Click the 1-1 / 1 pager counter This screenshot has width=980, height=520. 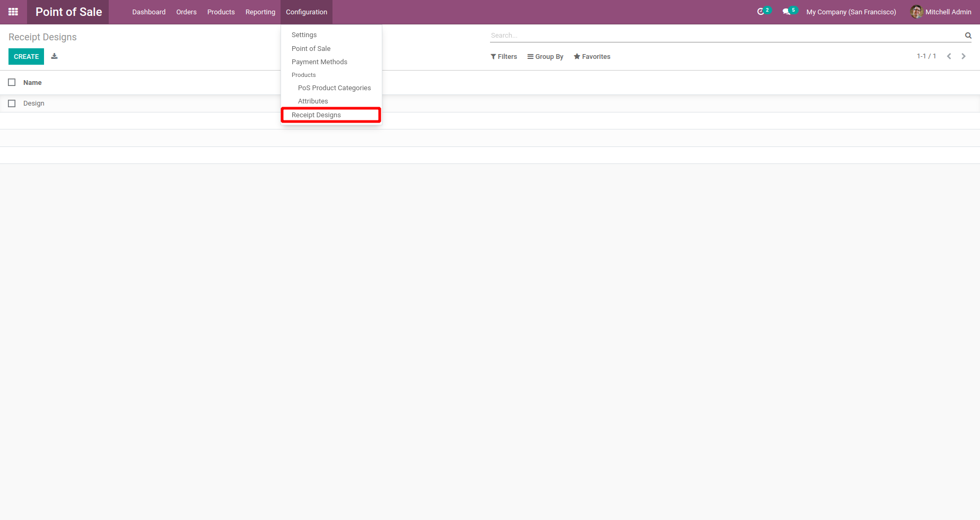tap(926, 56)
